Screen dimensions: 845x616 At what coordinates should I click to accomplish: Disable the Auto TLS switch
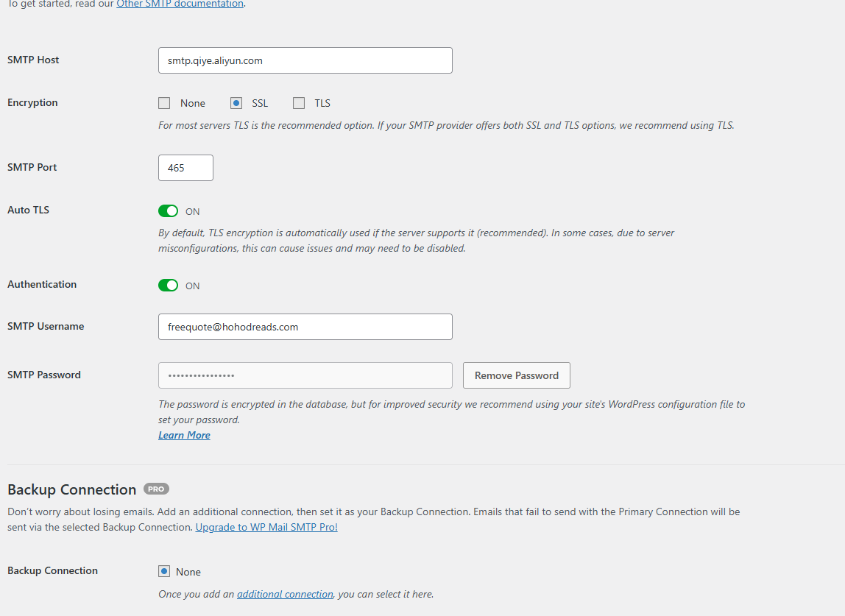[x=168, y=211]
